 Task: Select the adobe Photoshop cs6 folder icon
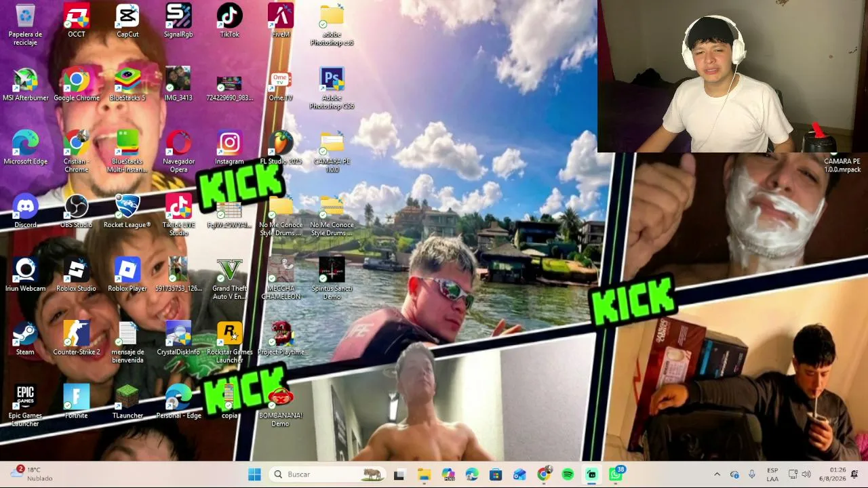pyautogui.click(x=332, y=24)
